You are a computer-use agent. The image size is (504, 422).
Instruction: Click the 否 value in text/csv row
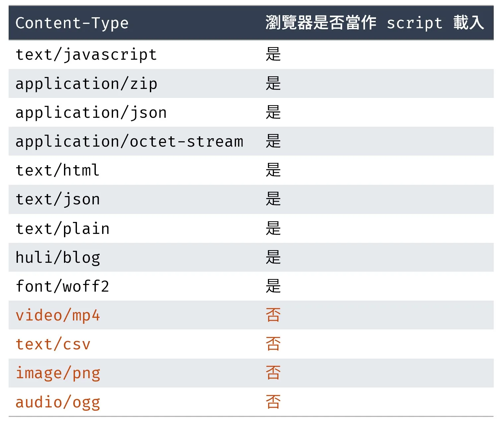(x=273, y=344)
